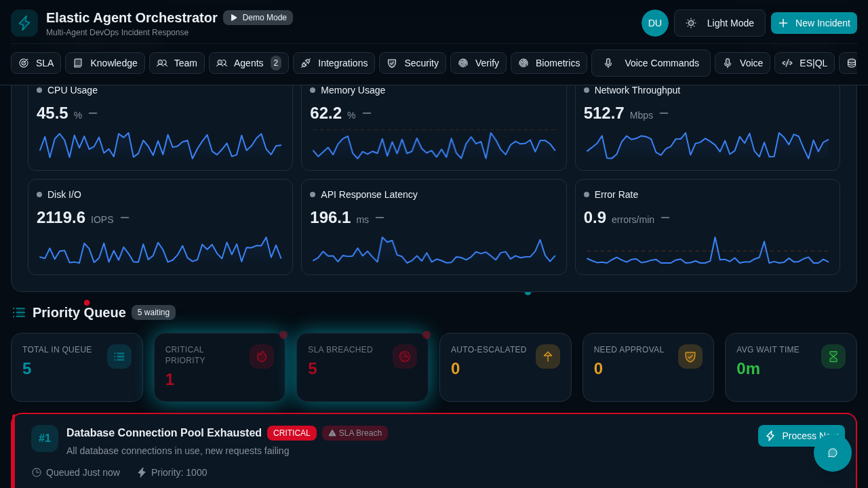Click the Security shield icon
This screenshot has width=868, height=488.
click(392, 63)
